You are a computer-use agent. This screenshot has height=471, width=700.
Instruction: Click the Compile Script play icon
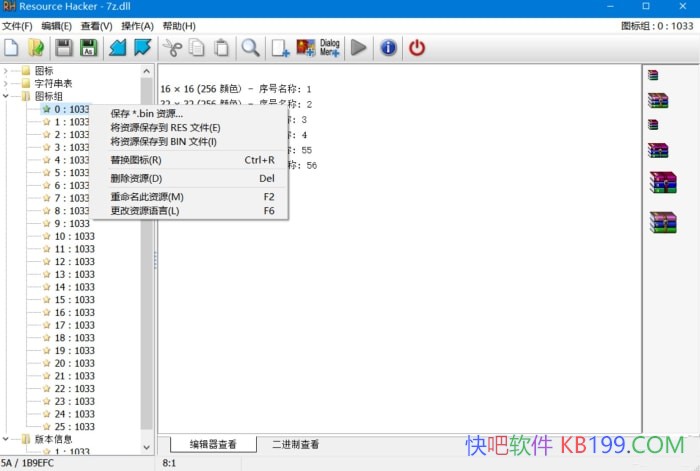pos(358,47)
